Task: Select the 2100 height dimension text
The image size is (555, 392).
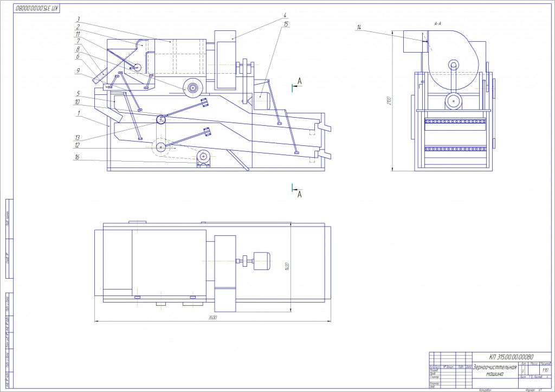Action: click(x=389, y=100)
